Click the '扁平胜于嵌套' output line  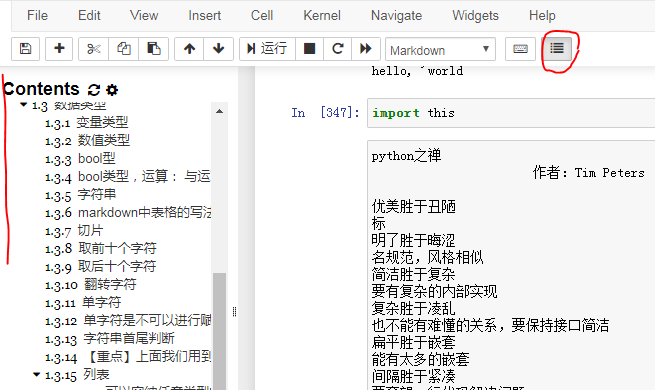(x=413, y=342)
